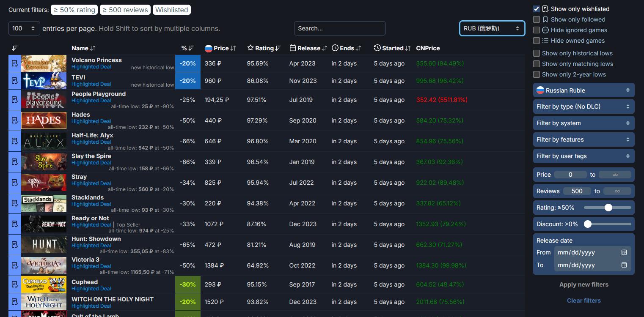The width and height of the screenshot is (644, 317).
Task: Click the ≥ 50% rating filter tag
Action: [74, 10]
